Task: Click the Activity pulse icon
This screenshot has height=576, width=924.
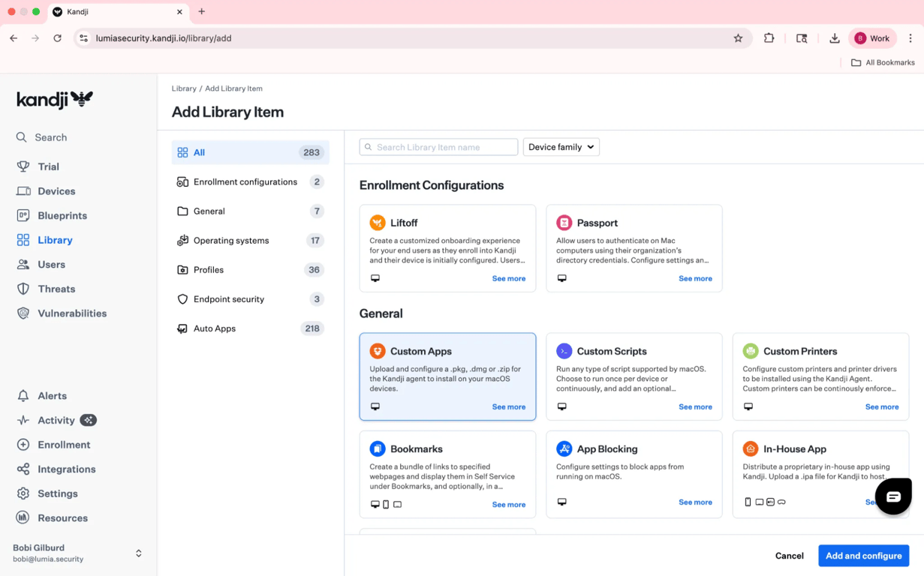Action: tap(23, 420)
